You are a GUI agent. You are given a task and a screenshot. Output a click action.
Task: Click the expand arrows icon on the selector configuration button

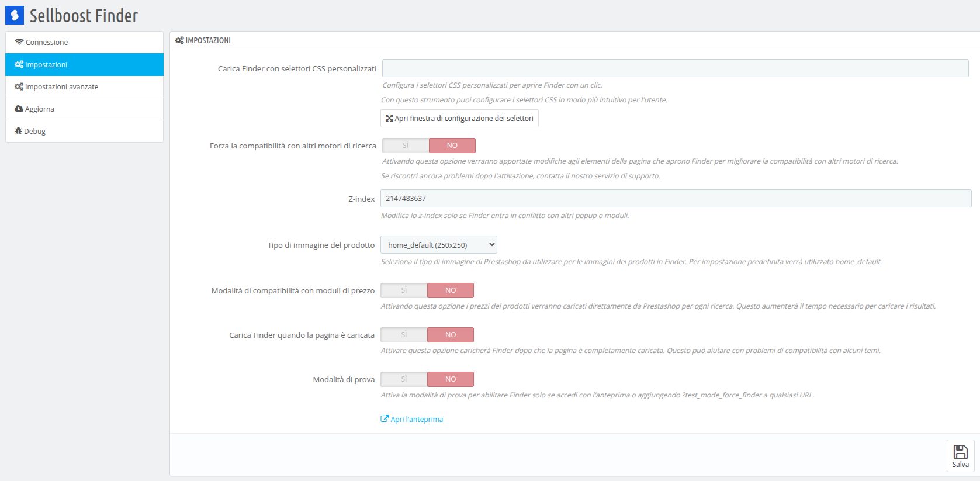pyautogui.click(x=389, y=118)
